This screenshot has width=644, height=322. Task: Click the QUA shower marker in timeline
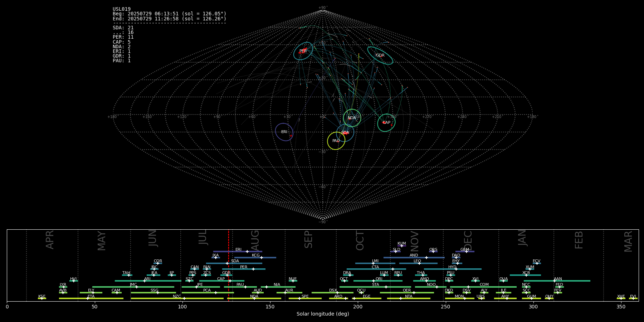(503, 281)
